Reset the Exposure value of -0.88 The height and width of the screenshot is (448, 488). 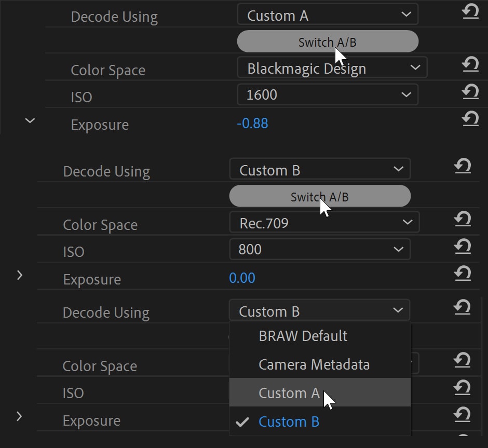tap(470, 119)
